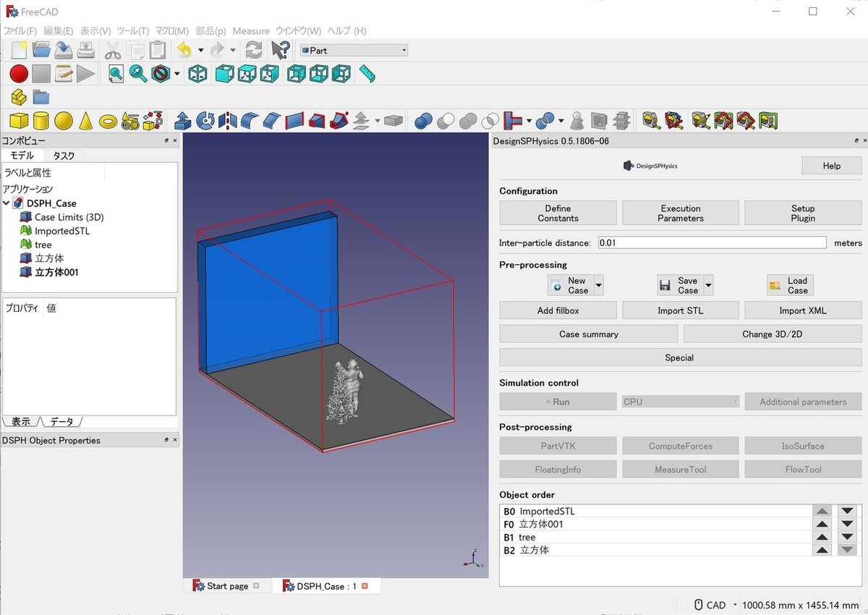Click the Special button
Screen dimensions: 868x615
tap(680, 357)
